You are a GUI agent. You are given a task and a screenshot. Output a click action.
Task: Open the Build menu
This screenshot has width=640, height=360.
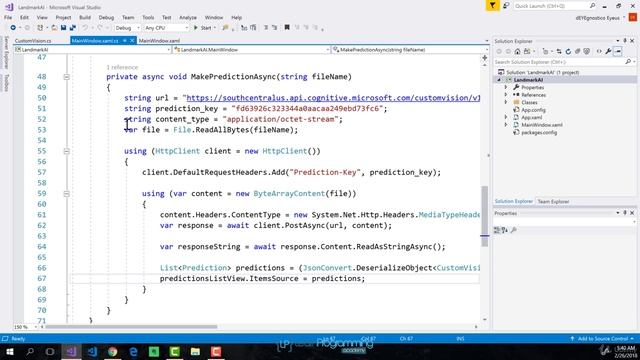(x=85, y=18)
